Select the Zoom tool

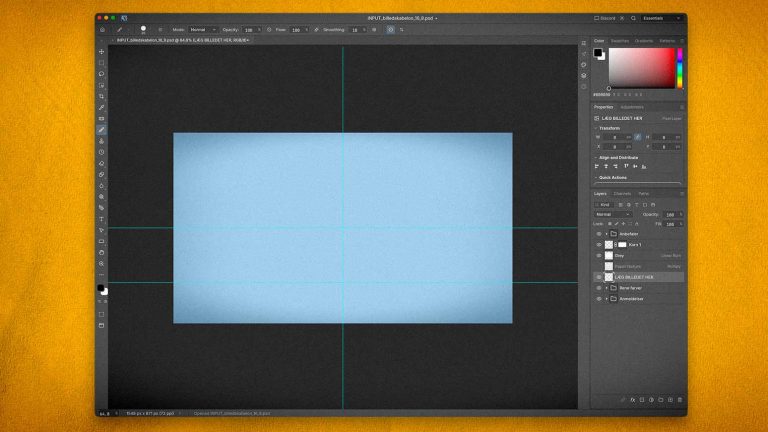click(101, 264)
